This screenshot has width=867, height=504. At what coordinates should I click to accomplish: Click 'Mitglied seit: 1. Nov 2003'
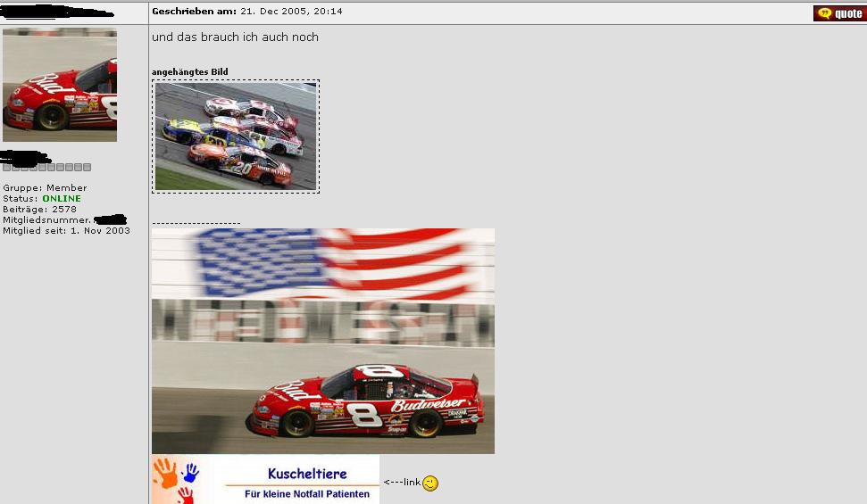tap(66, 231)
